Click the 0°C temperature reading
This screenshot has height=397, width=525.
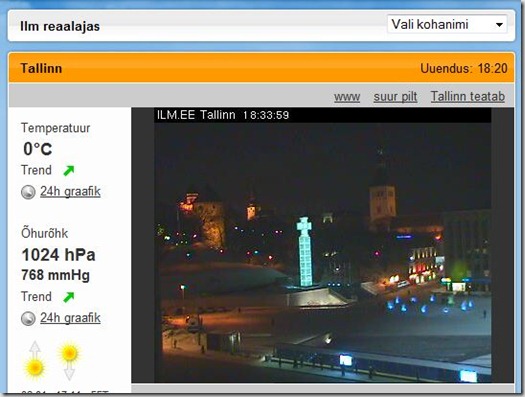pyautogui.click(x=38, y=149)
